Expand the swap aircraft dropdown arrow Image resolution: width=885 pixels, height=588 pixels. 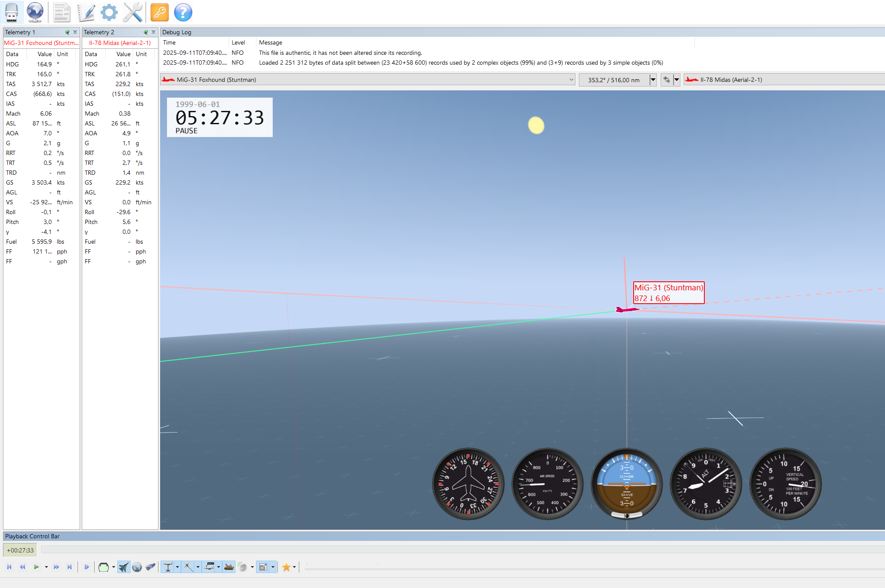pos(676,80)
